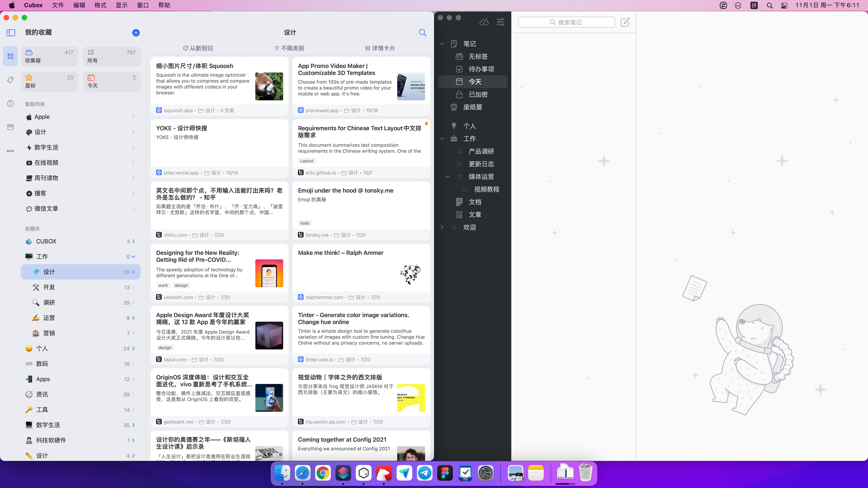
Task: Expand the 运营 subfolder chevron
Action: (133, 318)
